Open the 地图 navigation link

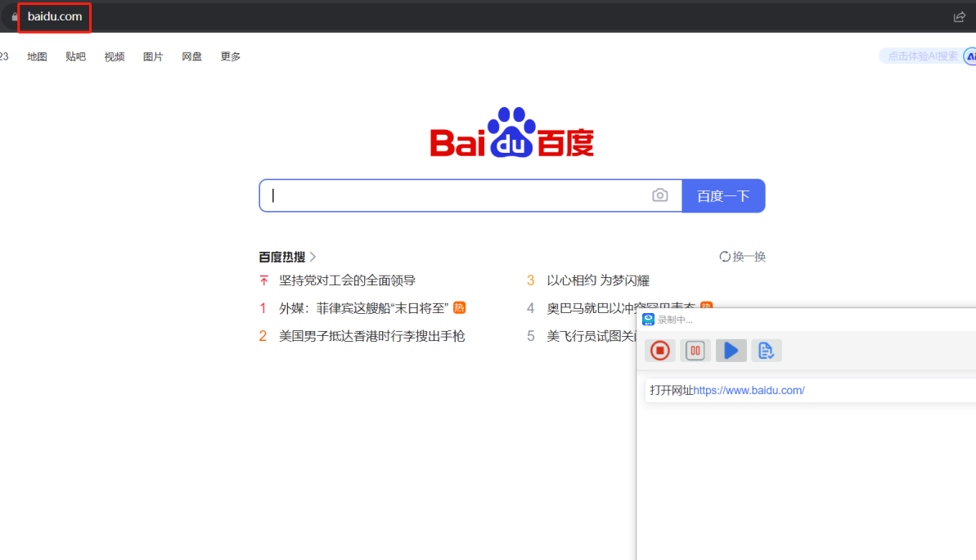point(37,56)
